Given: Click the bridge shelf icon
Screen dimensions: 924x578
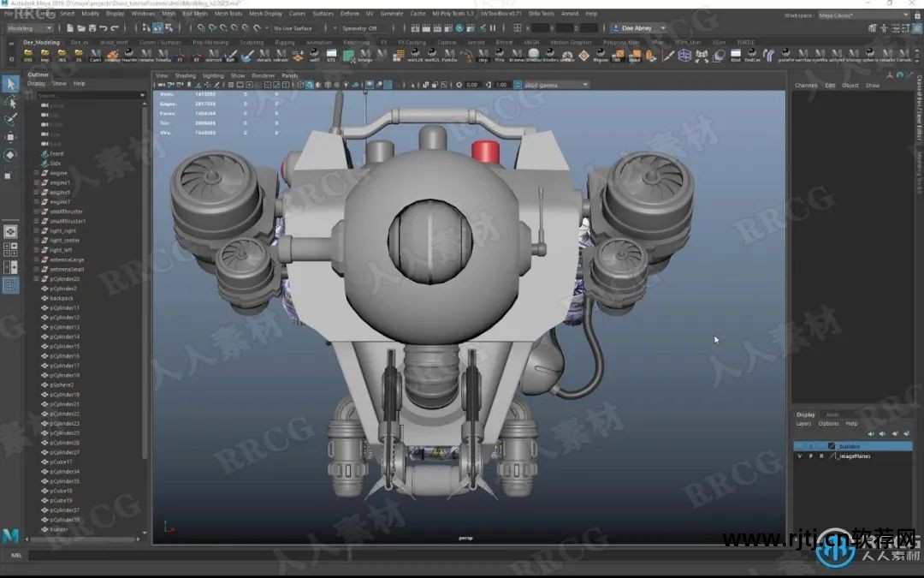Looking at the screenshot, I should (x=365, y=56).
